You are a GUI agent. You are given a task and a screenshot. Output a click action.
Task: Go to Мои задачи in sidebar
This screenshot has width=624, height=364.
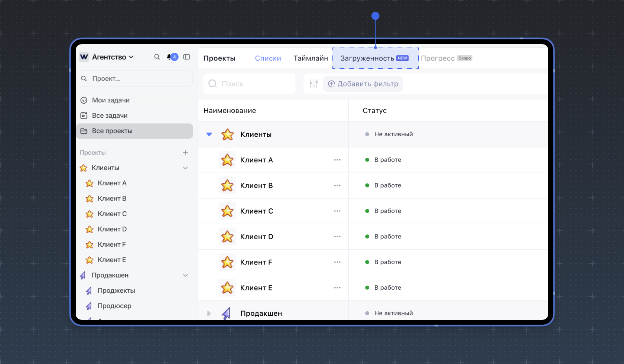111,100
